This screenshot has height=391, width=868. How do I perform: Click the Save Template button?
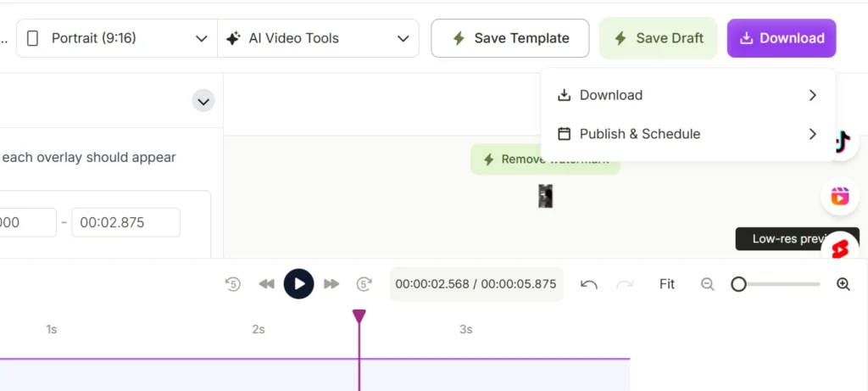510,38
